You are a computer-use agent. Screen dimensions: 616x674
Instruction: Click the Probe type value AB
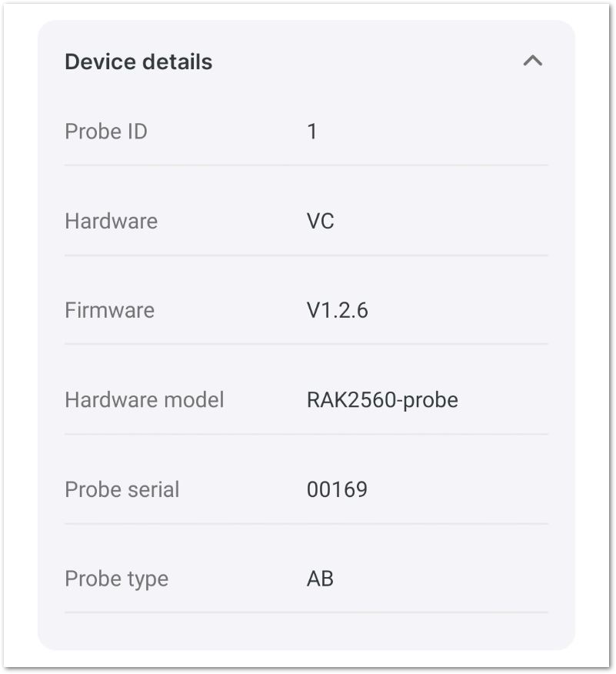pyautogui.click(x=320, y=579)
